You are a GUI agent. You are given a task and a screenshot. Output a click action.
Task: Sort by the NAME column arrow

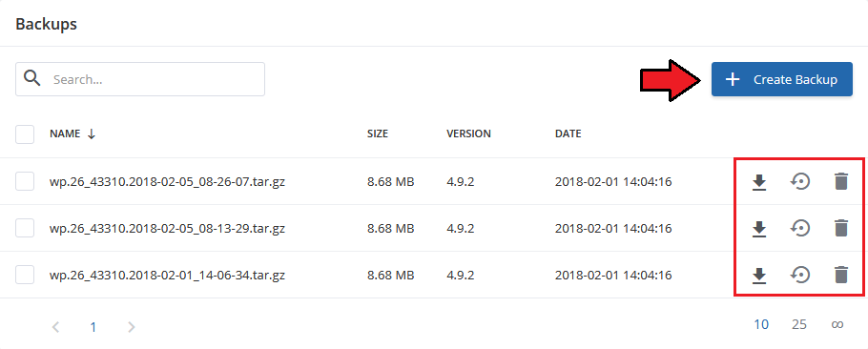point(92,133)
